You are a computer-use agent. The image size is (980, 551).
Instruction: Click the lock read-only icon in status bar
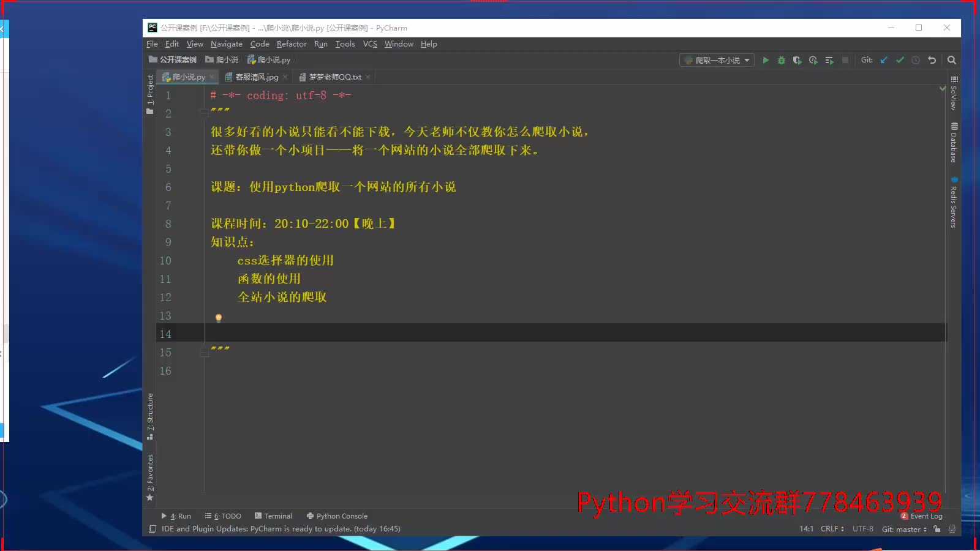click(x=937, y=529)
